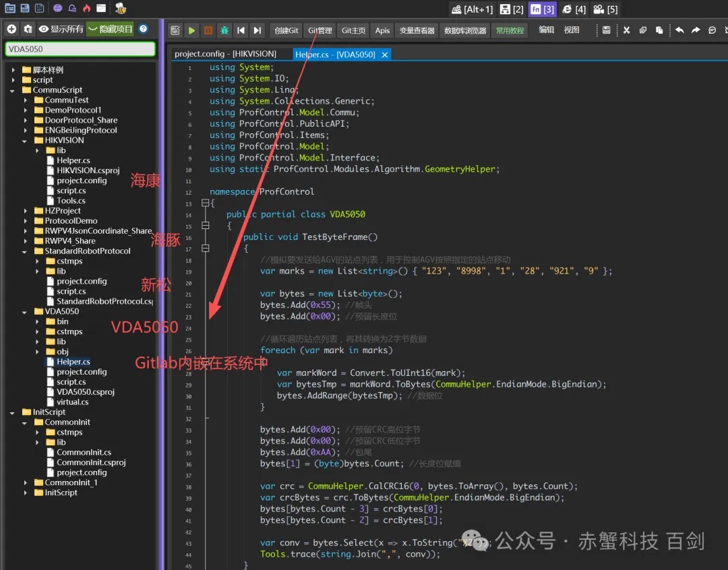Click the scissors Cut icon
Viewport: 728px width, 570px height.
coord(626,30)
